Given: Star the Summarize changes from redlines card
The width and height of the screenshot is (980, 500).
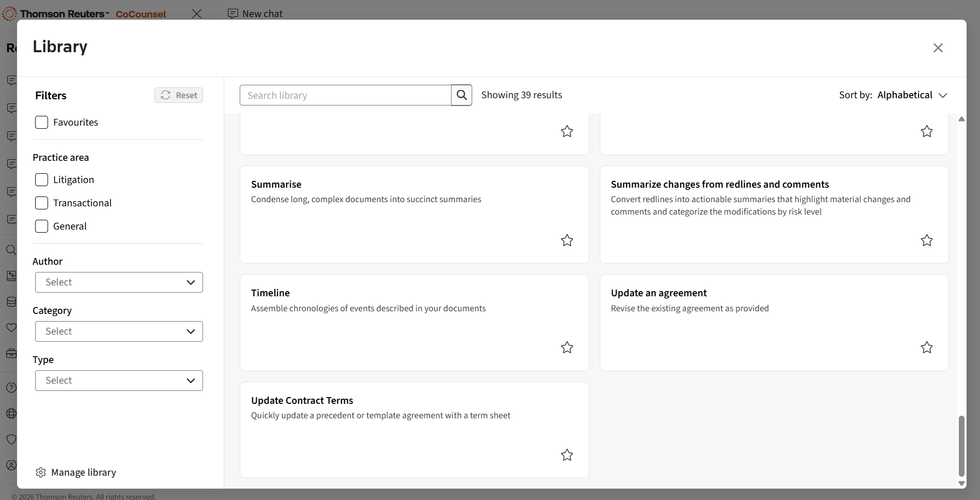Looking at the screenshot, I should [926, 240].
